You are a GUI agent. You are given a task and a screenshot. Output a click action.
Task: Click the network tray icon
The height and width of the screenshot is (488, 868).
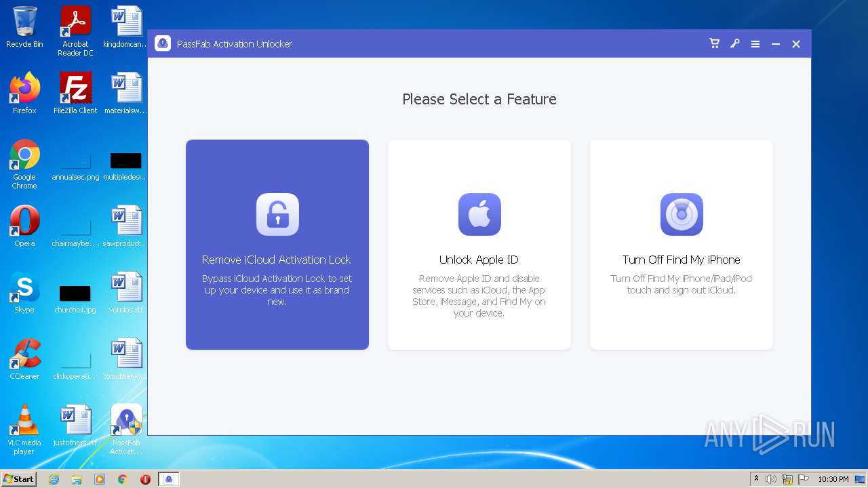tap(787, 479)
